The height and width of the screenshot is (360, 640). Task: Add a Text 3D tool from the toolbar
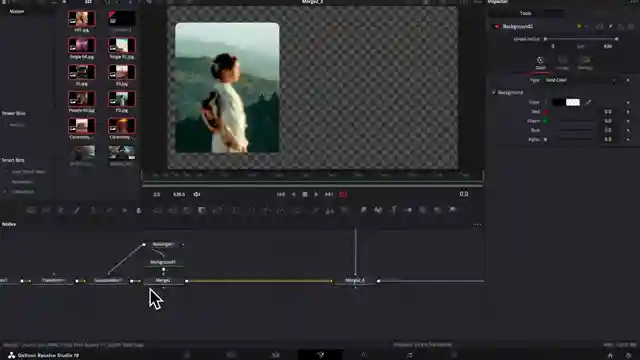[393, 210]
